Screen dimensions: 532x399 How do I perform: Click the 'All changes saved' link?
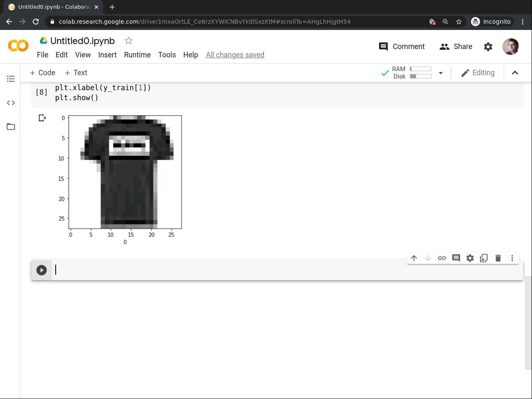tap(235, 55)
